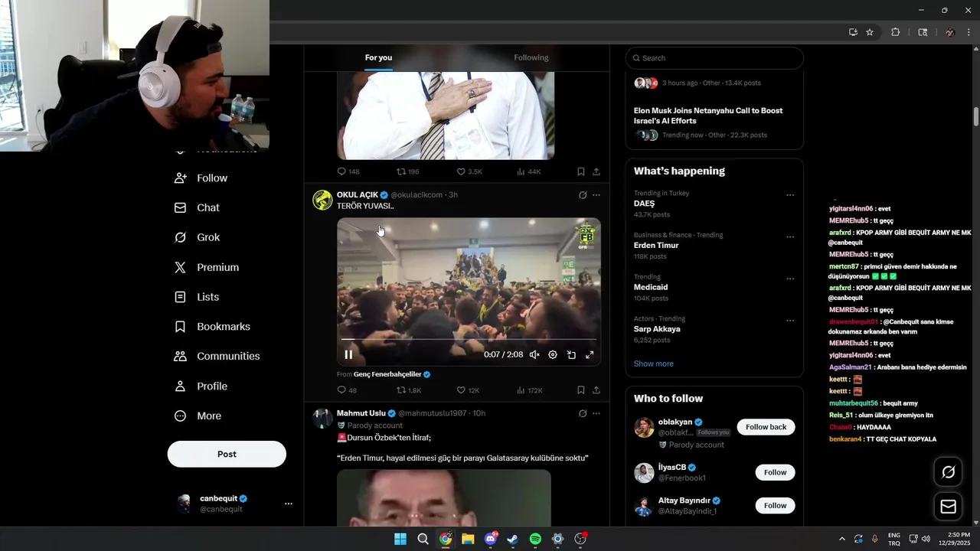The width and height of the screenshot is (980, 551).
Task: Open more options on Mahmut Uslu post
Action: pyautogui.click(x=596, y=413)
